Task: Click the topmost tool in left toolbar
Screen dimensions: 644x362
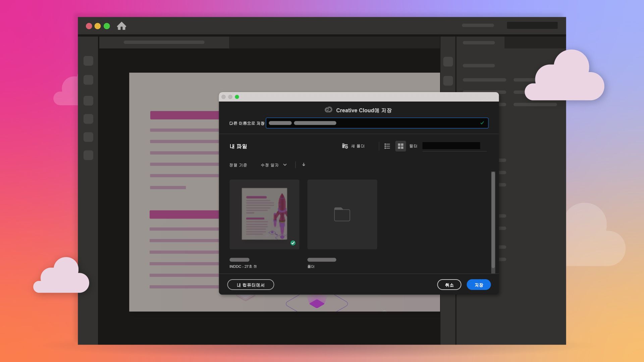Action: pyautogui.click(x=88, y=61)
